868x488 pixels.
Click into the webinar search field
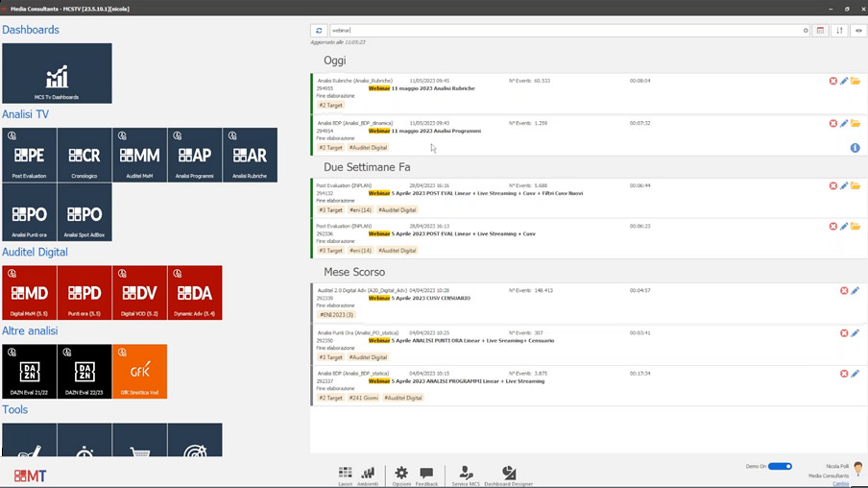click(567, 31)
